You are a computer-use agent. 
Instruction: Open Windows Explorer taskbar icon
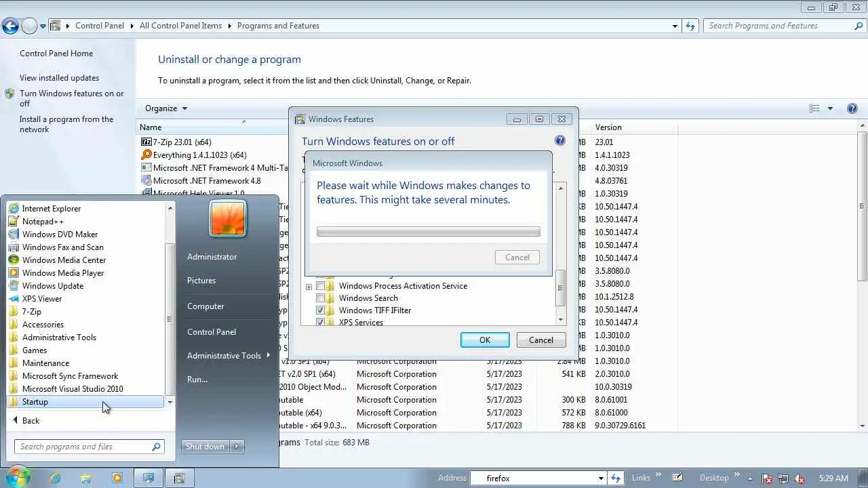86,478
